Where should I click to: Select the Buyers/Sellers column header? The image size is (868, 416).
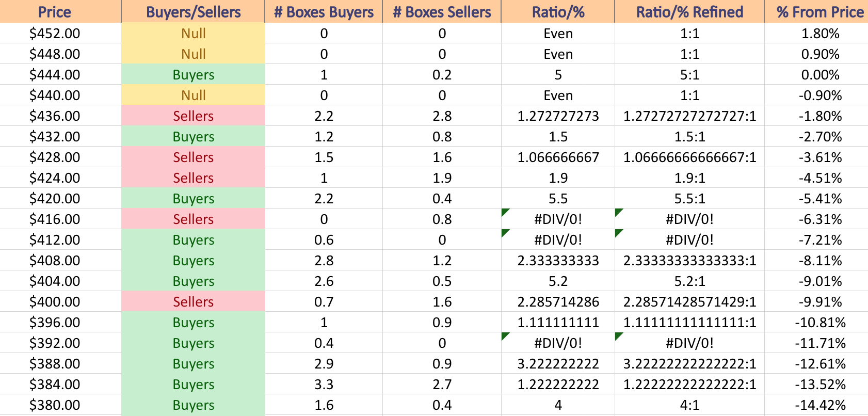[x=193, y=11]
